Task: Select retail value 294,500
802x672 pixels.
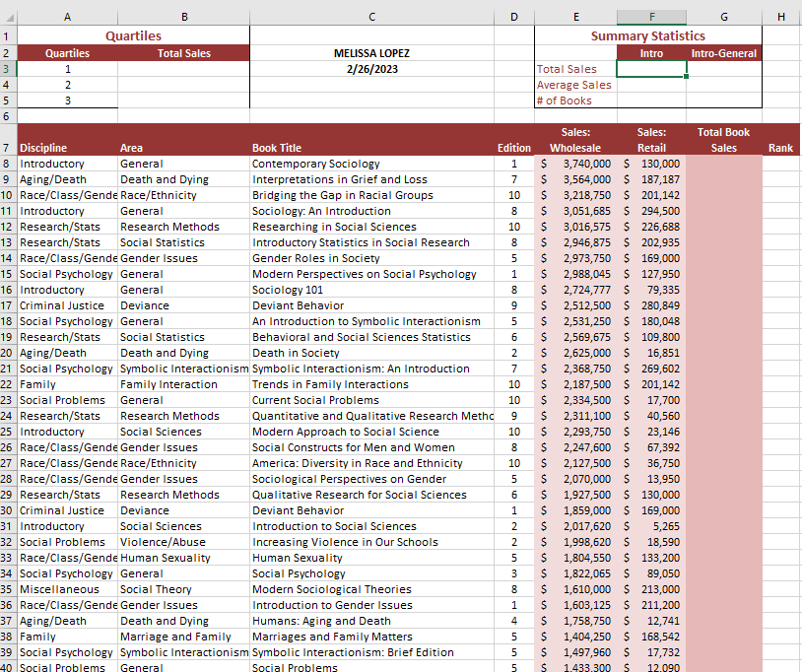Action: [651, 211]
